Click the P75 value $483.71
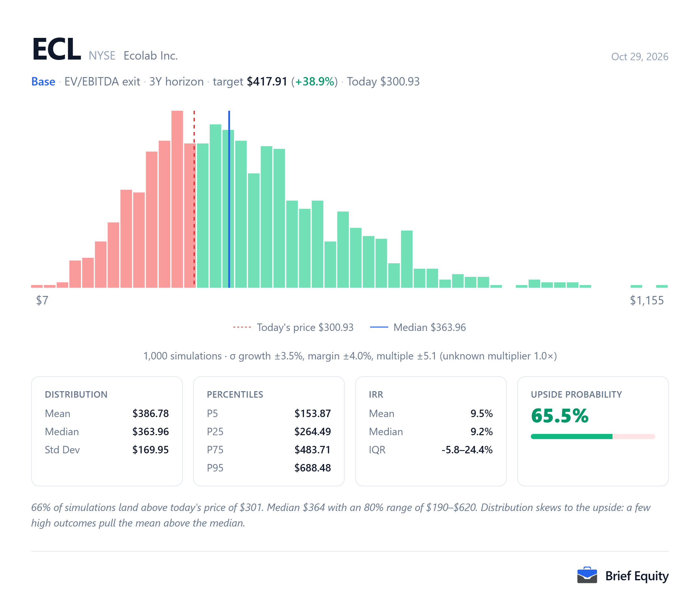Viewport: 700px width, 601px height. pos(312,450)
